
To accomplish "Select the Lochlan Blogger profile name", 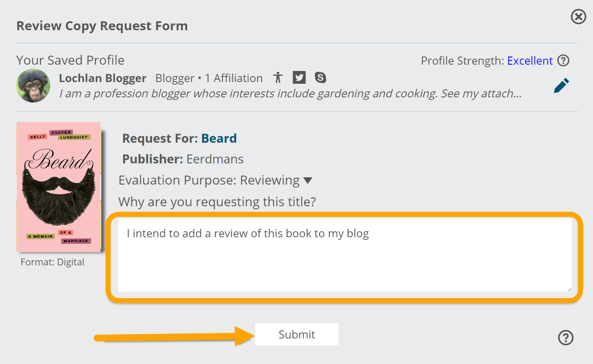I will coord(103,78).
